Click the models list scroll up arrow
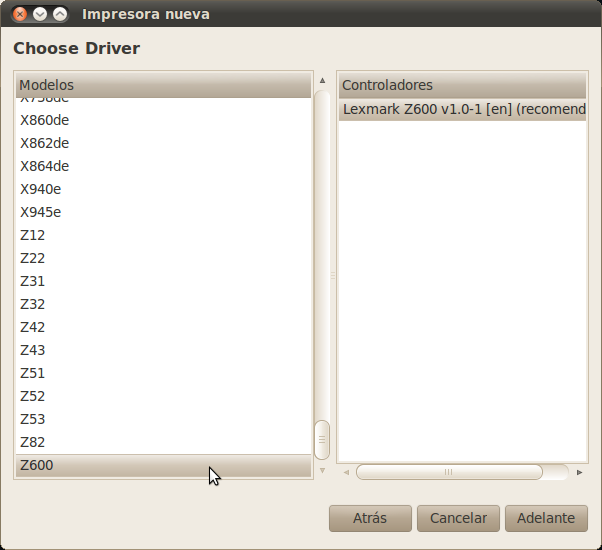The image size is (602, 550). tap(322, 80)
